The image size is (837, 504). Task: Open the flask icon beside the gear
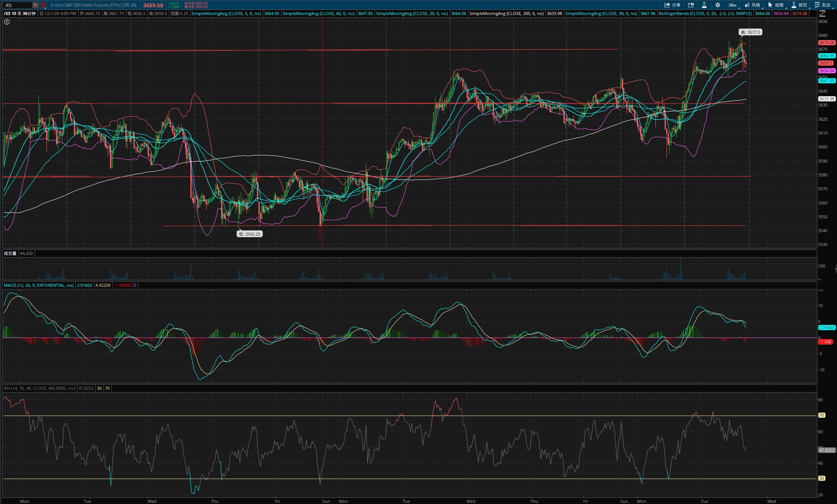(704, 5)
